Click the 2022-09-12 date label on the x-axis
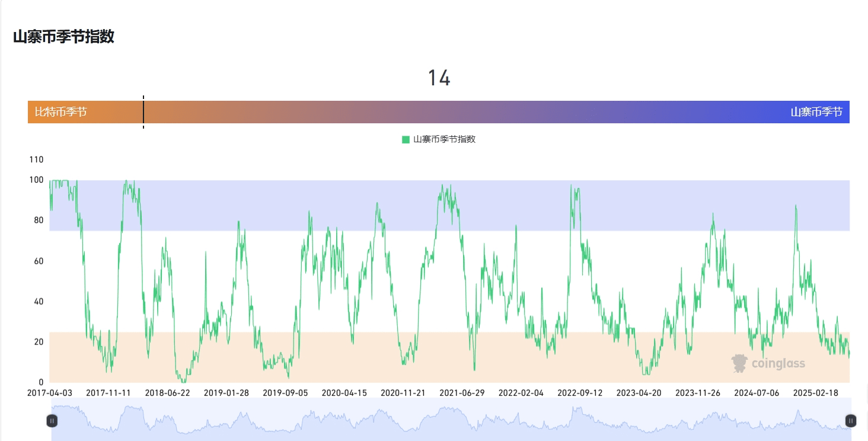This screenshot has height=441, width=868. [580, 393]
